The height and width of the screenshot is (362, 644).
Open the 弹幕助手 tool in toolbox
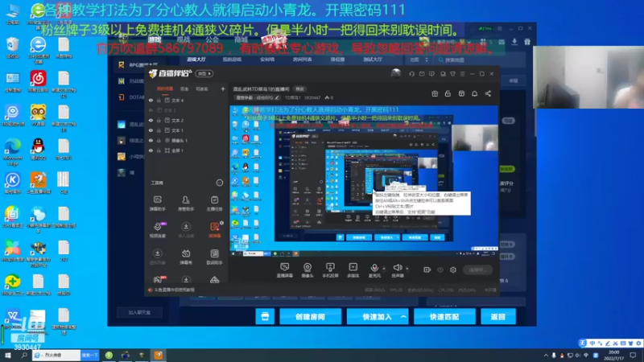(157, 203)
